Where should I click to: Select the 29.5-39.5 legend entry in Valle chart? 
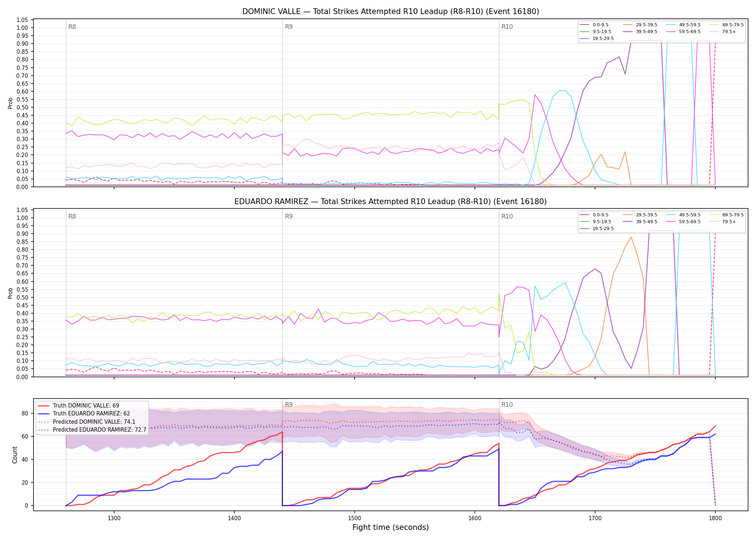pyautogui.click(x=640, y=25)
